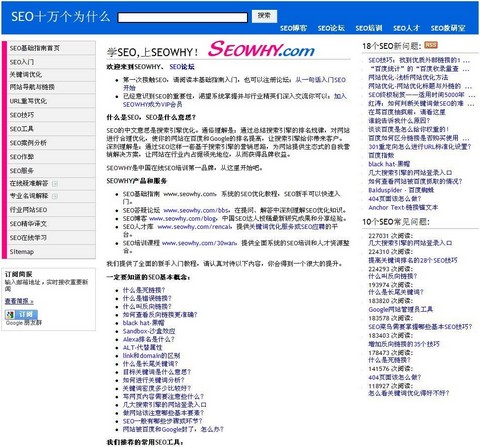
Task: Open SEO论坛 in the top navigation
Action: pyautogui.click(x=331, y=28)
